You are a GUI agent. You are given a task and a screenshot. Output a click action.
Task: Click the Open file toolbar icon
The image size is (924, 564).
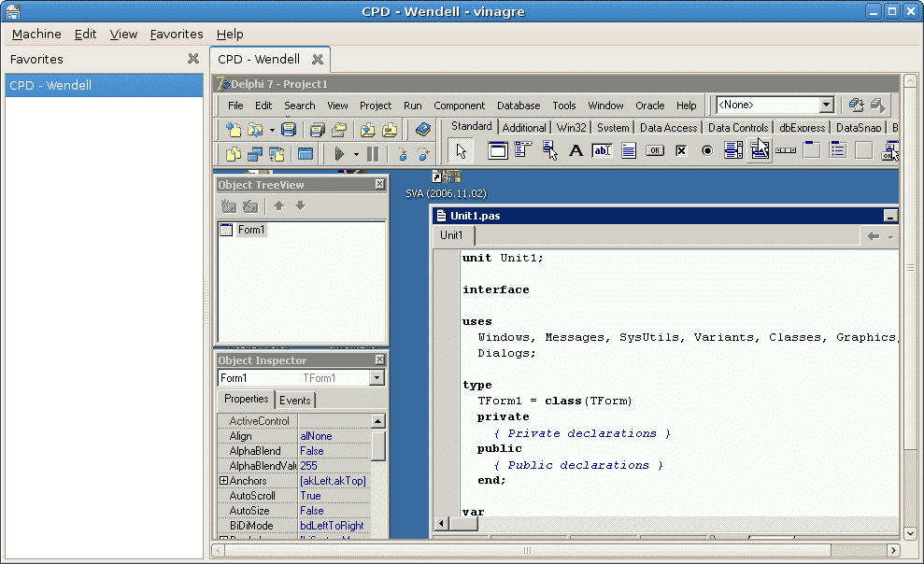click(x=255, y=130)
